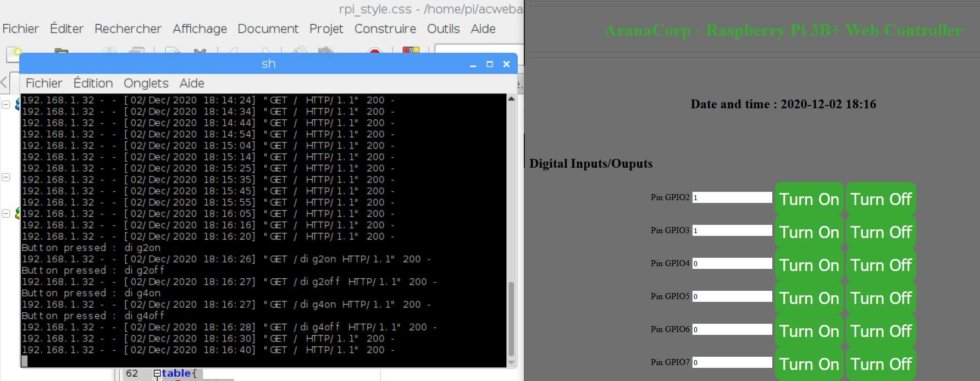Viewport: 980px width, 381px height.
Task: Turn On Pin GPIO5
Action: click(809, 299)
